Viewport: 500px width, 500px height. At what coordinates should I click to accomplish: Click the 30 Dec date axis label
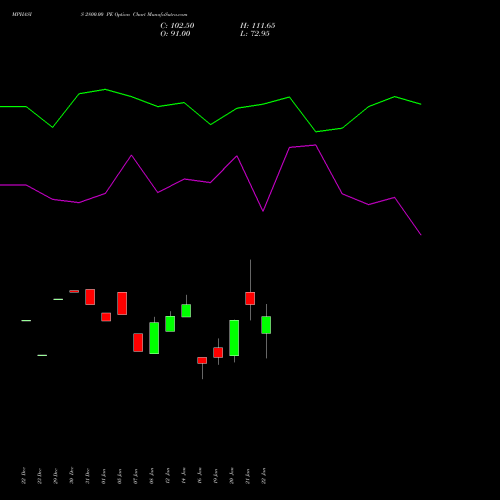pos(71,476)
